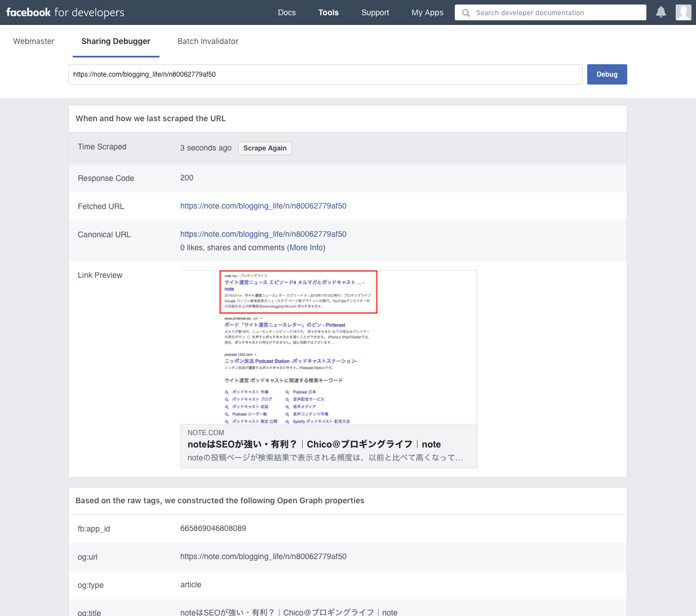
Task: Click the 'Based on the raw tags' heading
Action: (x=220, y=500)
